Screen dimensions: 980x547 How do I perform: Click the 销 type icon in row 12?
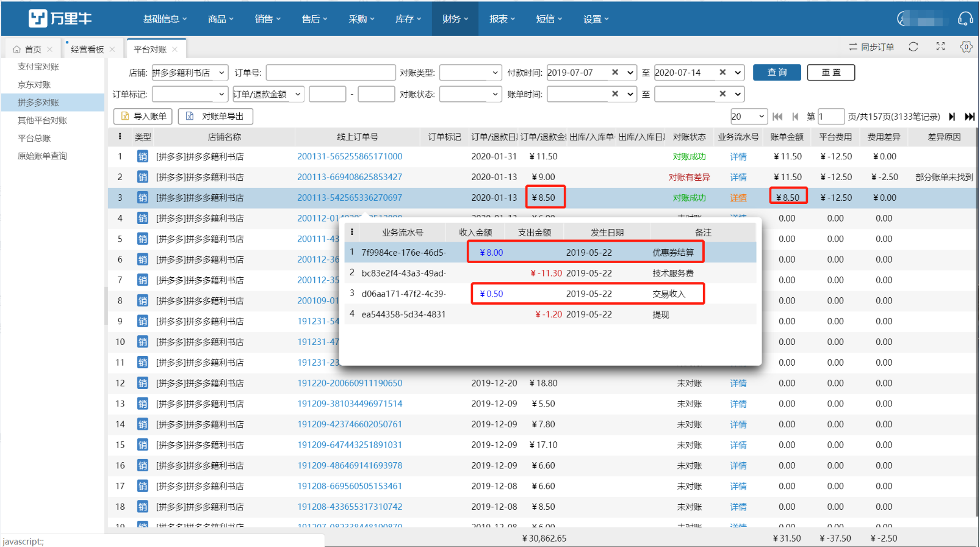click(142, 383)
